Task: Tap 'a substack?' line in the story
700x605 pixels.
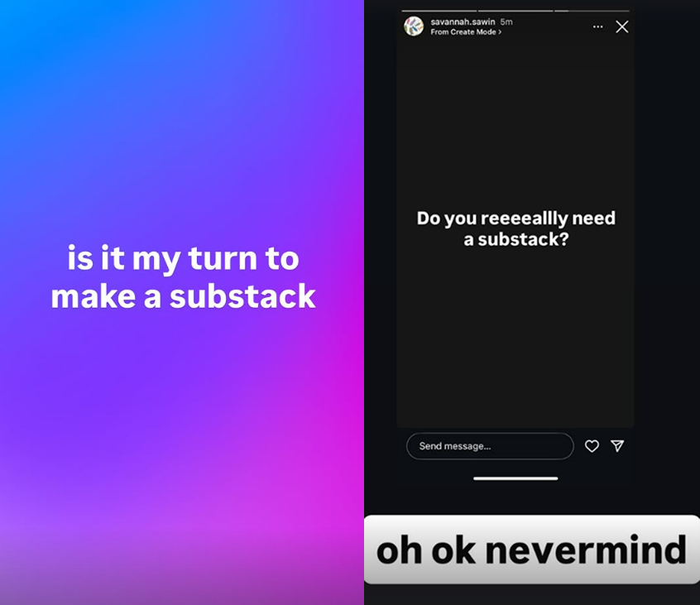Action: [516, 239]
